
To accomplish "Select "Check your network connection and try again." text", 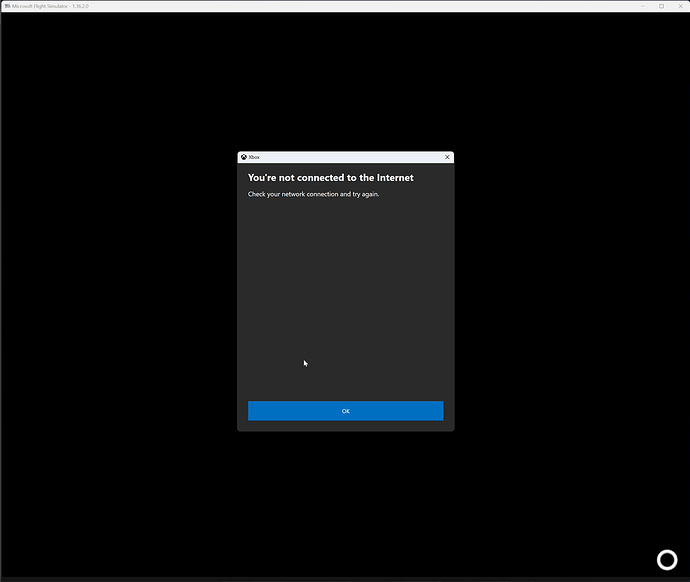I will (x=313, y=194).
